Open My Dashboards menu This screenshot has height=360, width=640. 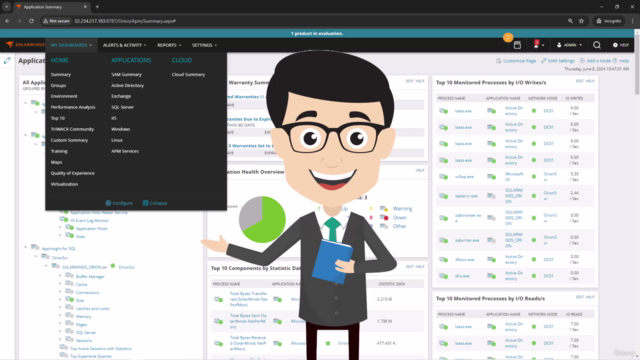pos(71,45)
